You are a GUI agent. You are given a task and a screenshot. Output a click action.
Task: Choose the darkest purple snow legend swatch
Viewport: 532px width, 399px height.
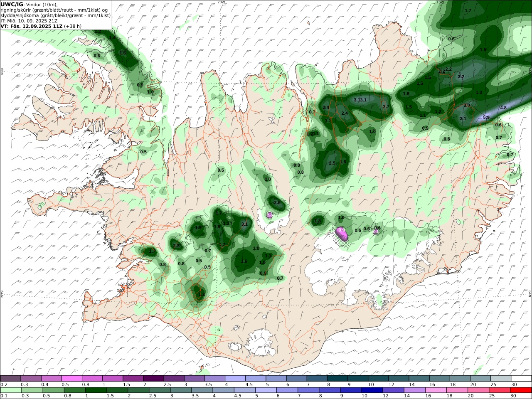[x=153, y=379]
